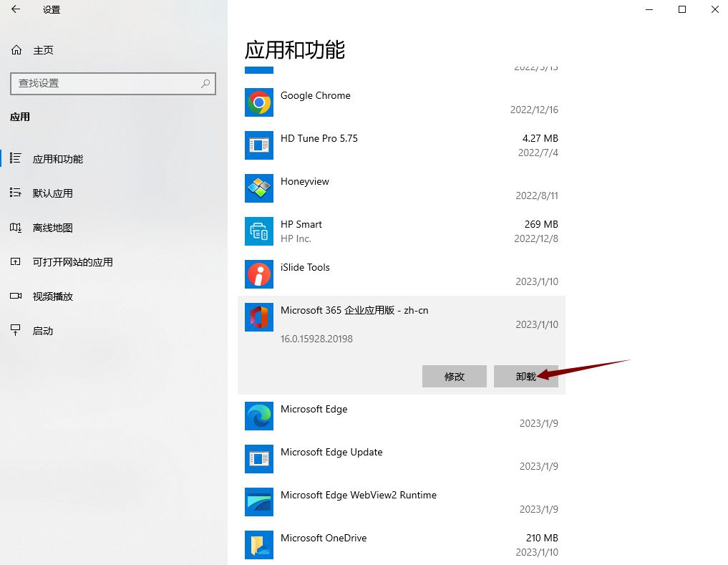The image size is (728, 565).
Task: Go to 主页 in Settings
Action: click(43, 50)
